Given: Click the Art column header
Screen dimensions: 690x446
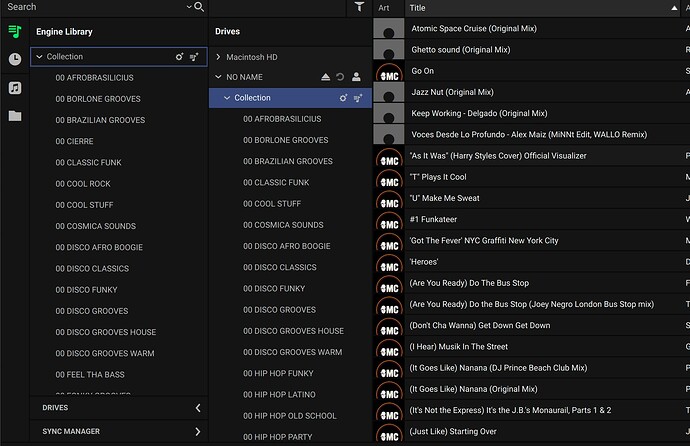Looking at the screenshot, I should (384, 8).
